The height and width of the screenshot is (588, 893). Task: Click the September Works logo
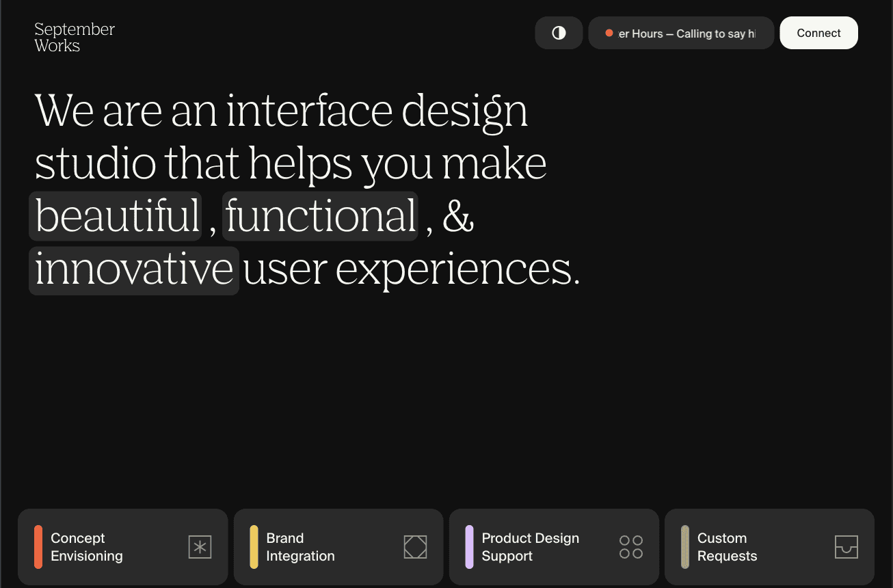point(75,38)
